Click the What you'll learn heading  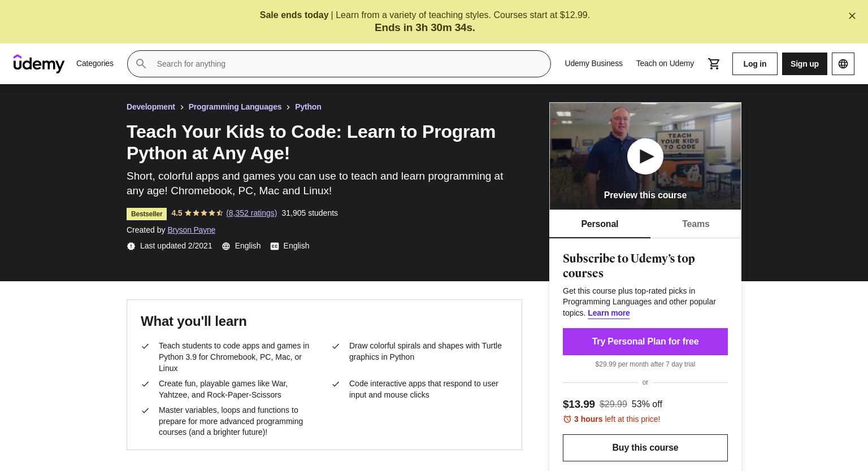[194, 321]
